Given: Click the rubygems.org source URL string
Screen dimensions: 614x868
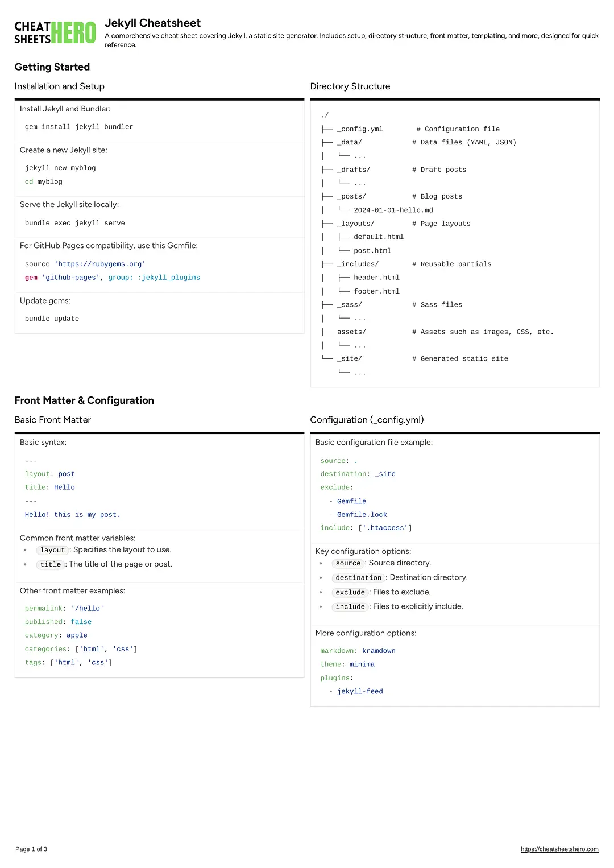Looking at the screenshot, I should tap(100, 264).
